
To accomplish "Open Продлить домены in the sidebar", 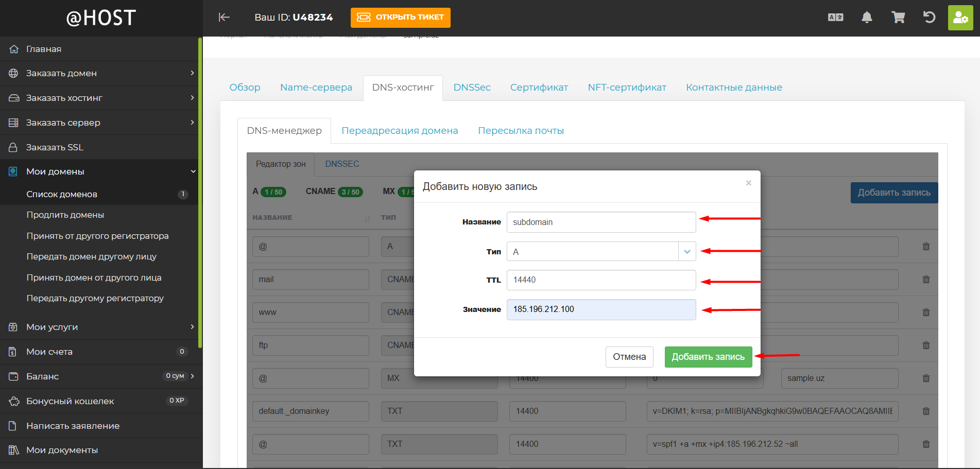I will pos(65,215).
